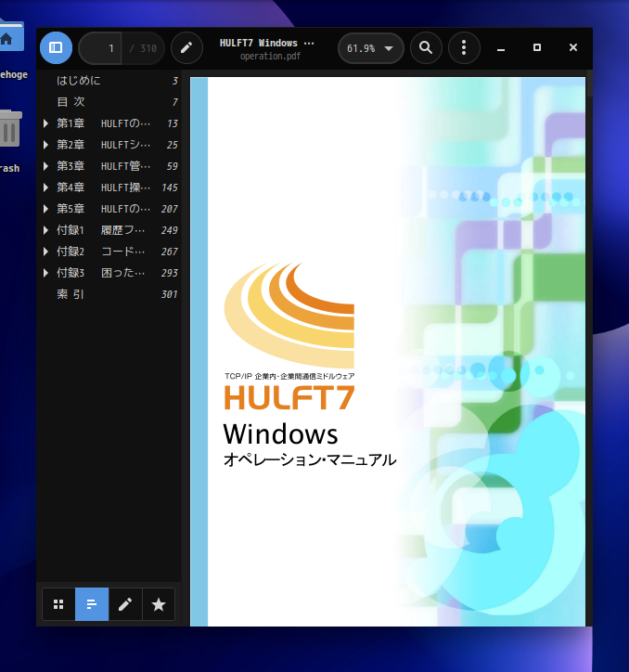Select 第3章 HULFT管… outline row
This screenshot has height=672, width=629.
click(x=109, y=166)
